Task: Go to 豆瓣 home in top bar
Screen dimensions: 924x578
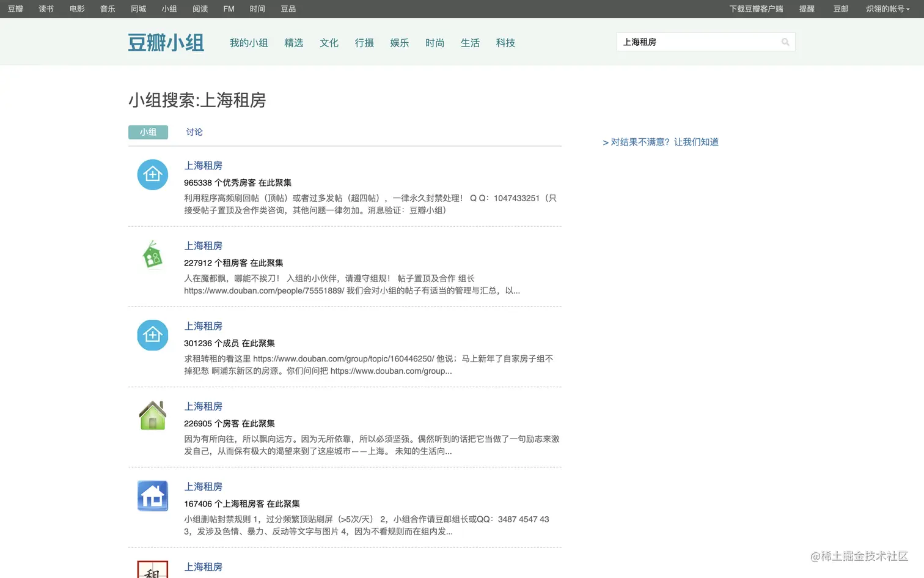Action: (x=15, y=9)
